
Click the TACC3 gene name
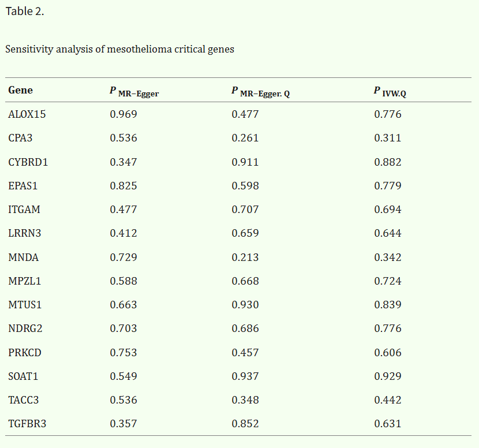[x=24, y=400]
